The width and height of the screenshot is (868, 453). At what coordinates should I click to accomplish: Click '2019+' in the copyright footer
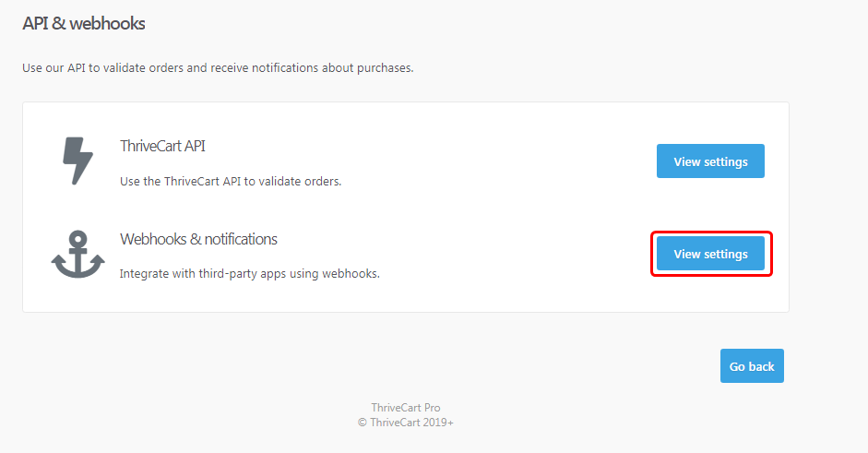437,422
